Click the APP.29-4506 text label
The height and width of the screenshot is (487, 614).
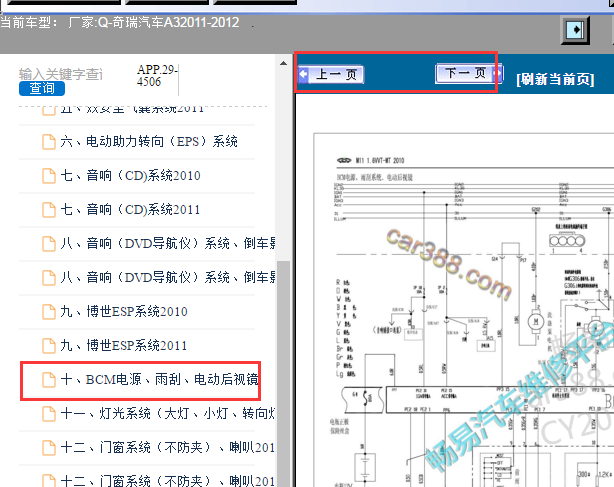pyautogui.click(x=157, y=76)
